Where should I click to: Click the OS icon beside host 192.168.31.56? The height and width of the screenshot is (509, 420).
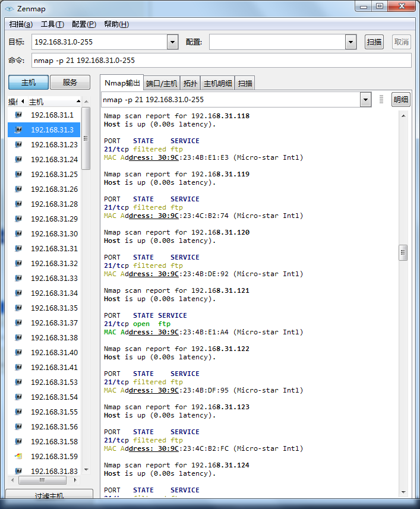pos(19,426)
